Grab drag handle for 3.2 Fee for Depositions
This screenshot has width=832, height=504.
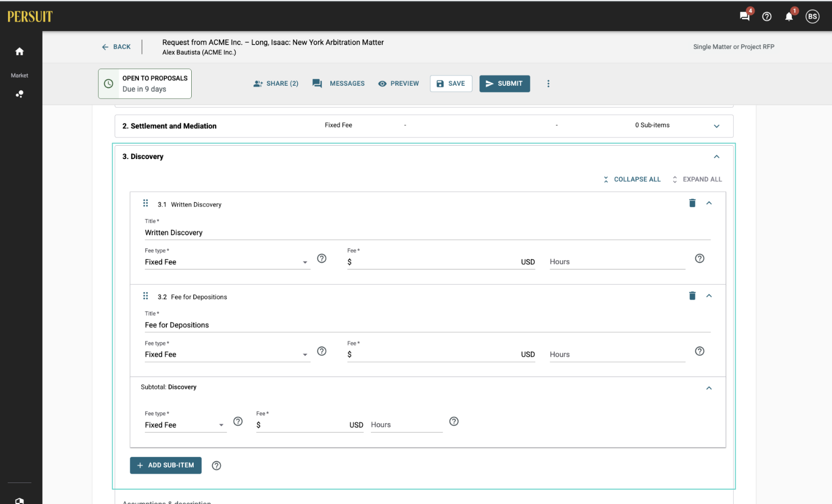click(146, 296)
